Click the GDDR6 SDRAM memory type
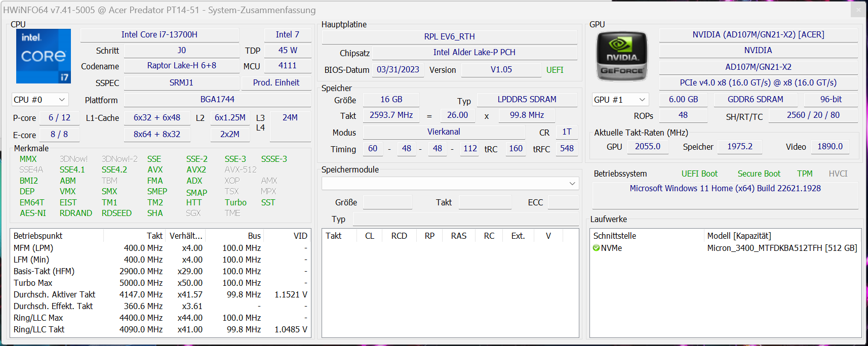868x346 pixels. click(x=756, y=99)
